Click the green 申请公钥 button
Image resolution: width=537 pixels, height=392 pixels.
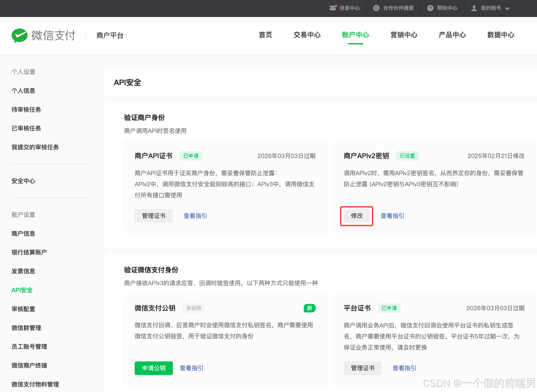pyautogui.click(x=154, y=368)
